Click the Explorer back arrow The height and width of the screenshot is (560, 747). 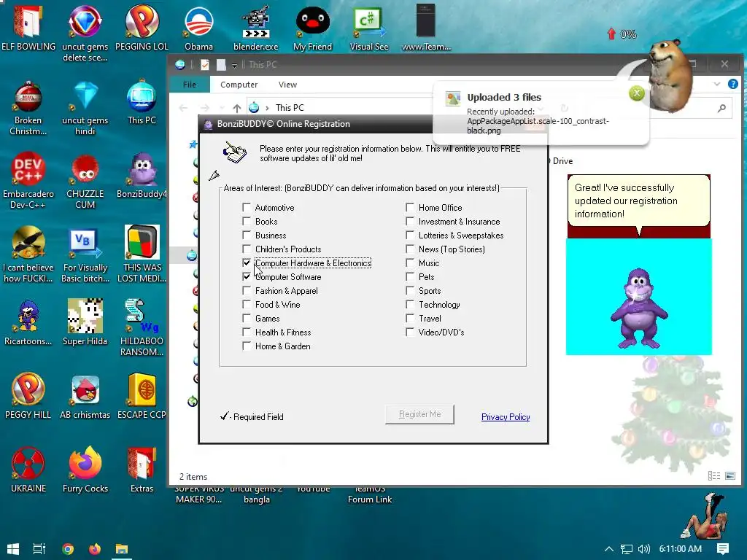click(x=183, y=108)
